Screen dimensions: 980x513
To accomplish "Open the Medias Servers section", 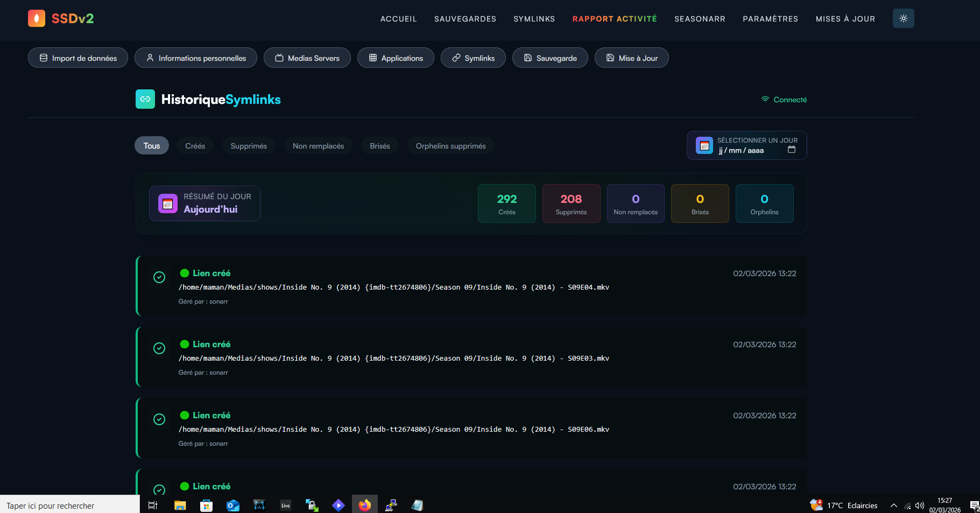I will [307, 58].
